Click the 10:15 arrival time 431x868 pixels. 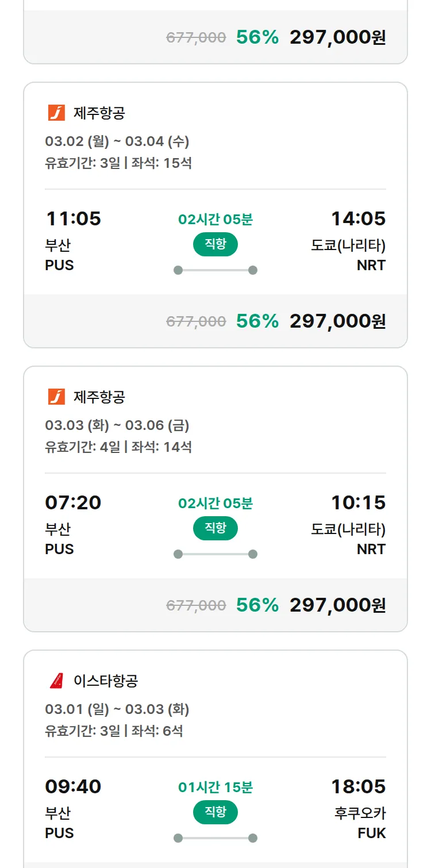358,502
